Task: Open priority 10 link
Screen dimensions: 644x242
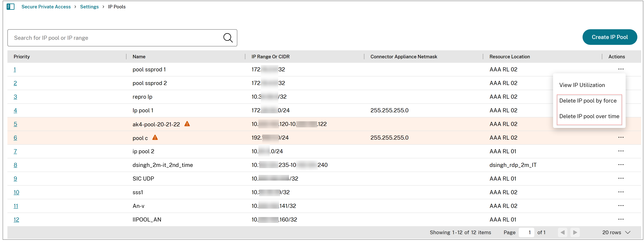Action: click(16, 192)
